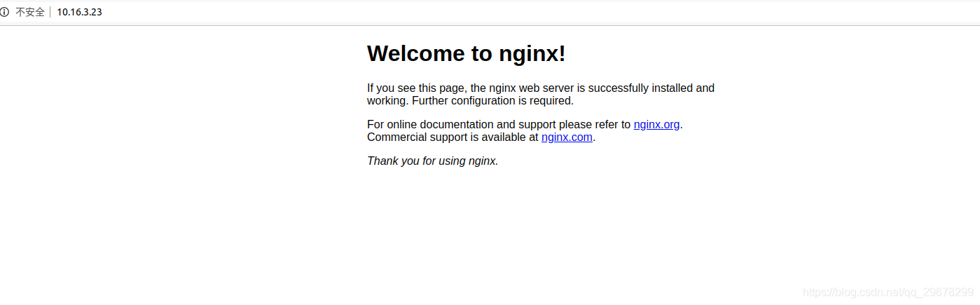Screen dimensions: 980x305
Task: Click the line starting 'If you see this page'
Action: tap(541, 88)
